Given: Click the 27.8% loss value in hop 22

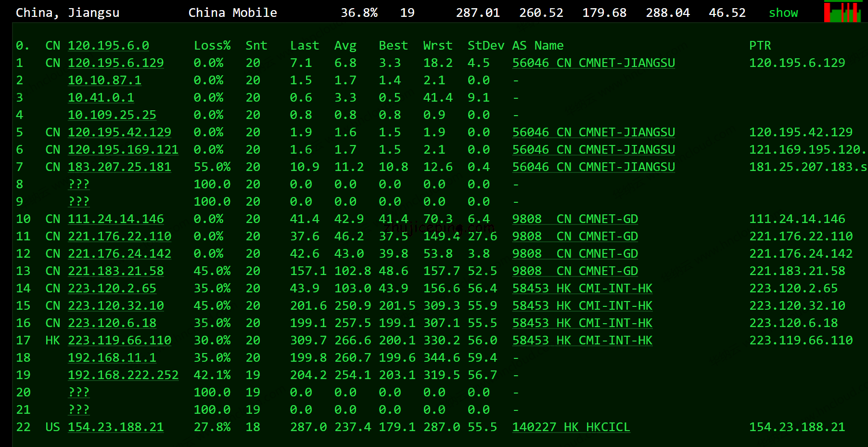Looking at the screenshot, I should coord(212,427).
